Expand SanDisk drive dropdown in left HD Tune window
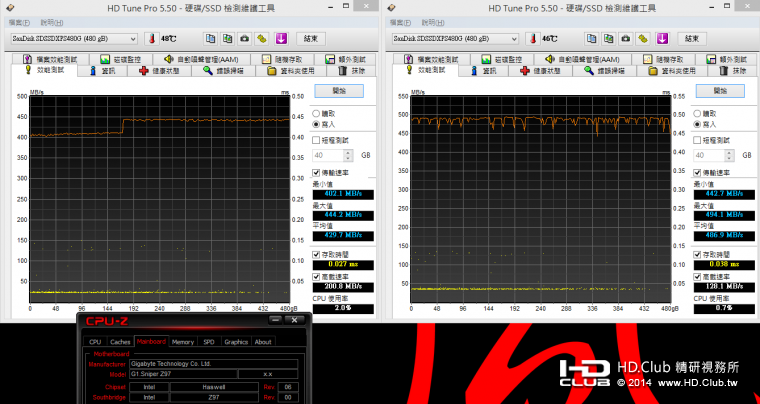 click(133, 39)
